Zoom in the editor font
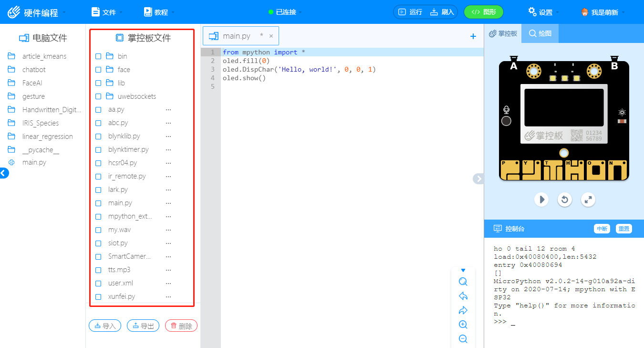Image resolution: width=644 pixels, height=348 pixels. click(463, 325)
